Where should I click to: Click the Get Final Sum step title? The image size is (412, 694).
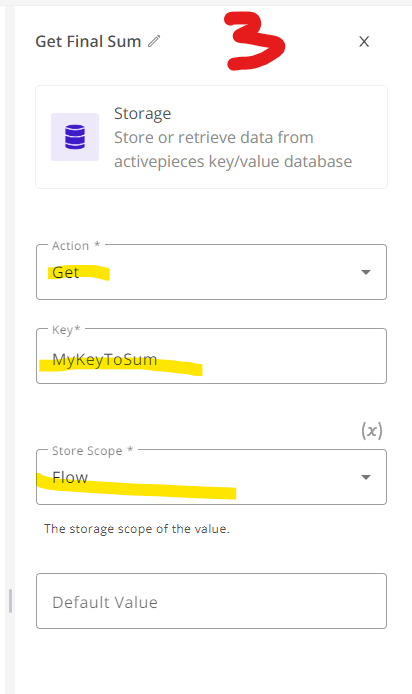[x=88, y=42]
